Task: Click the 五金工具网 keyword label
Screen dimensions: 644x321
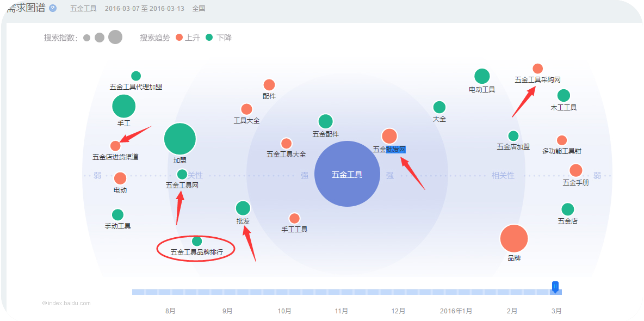Action: tap(182, 186)
